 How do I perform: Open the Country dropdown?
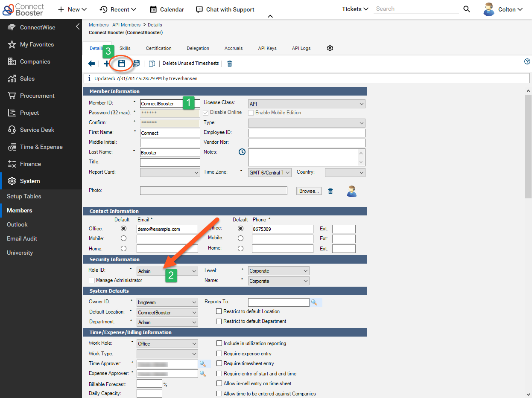(x=345, y=172)
